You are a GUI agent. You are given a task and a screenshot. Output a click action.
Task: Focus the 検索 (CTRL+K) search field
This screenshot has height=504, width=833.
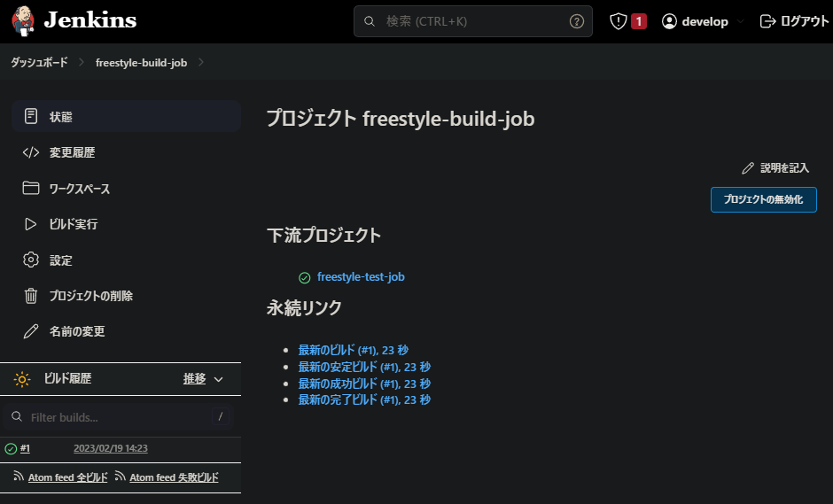pyautogui.click(x=473, y=21)
